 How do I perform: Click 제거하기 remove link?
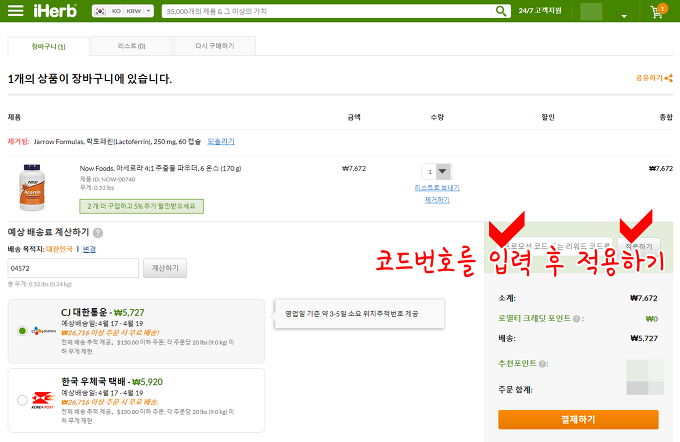click(437, 200)
